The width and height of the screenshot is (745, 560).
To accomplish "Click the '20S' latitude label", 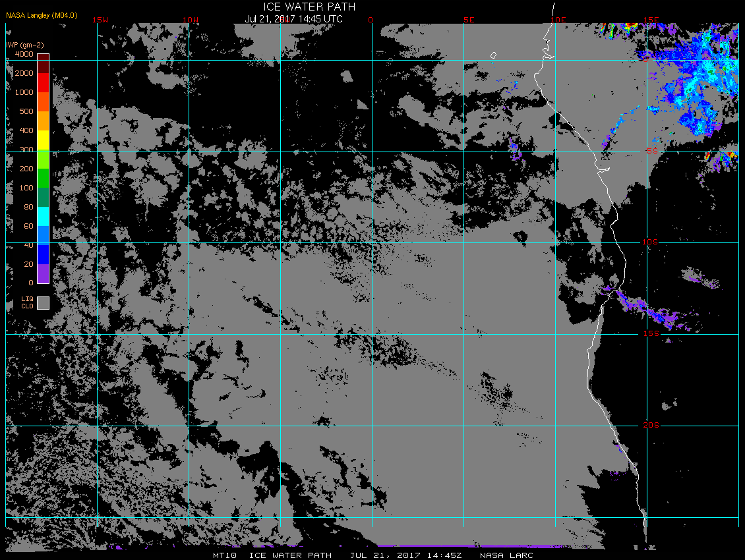I will (651, 425).
